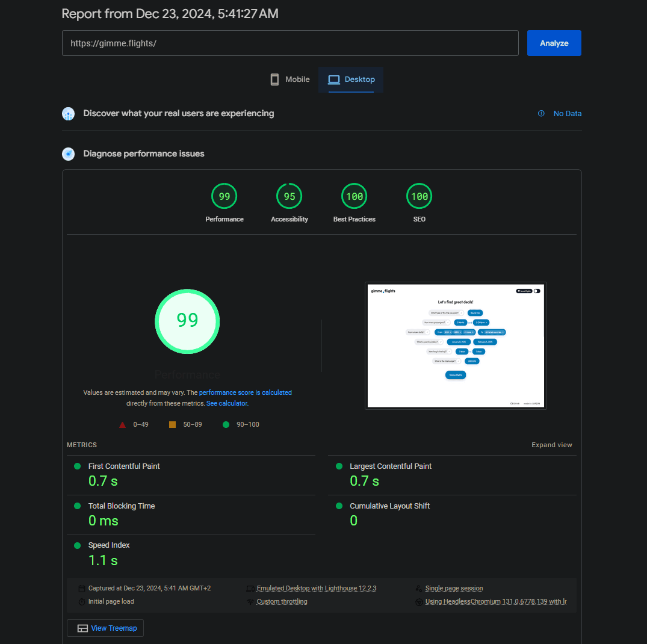Open the See calculator link

tap(227, 403)
